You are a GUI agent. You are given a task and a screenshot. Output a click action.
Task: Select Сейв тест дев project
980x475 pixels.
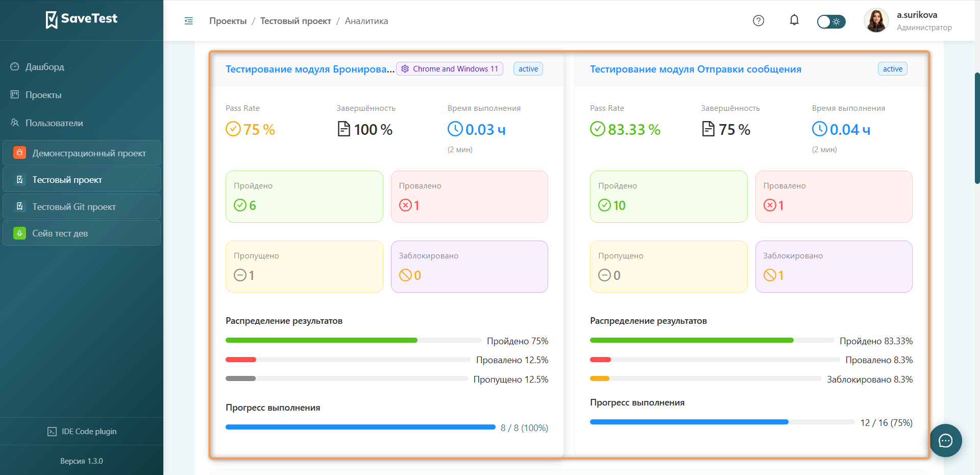point(82,233)
